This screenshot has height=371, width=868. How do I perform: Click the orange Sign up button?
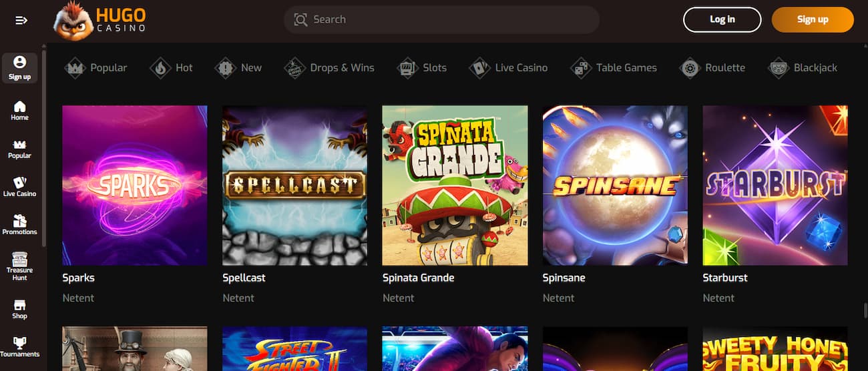pos(813,19)
